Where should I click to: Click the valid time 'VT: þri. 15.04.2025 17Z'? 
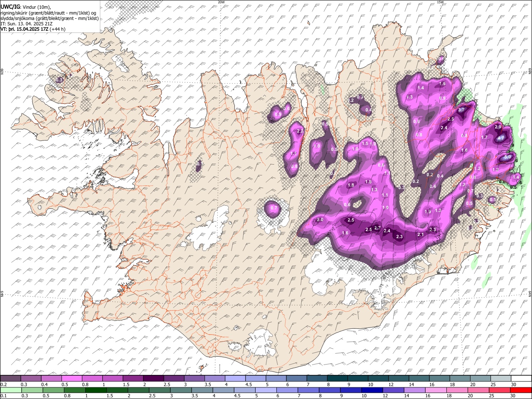(x=24, y=29)
